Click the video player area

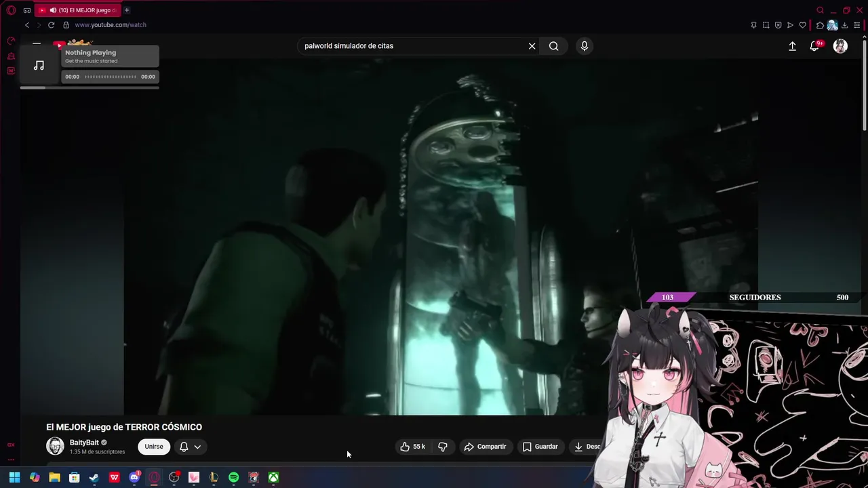pyautogui.click(x=441, y=237)
